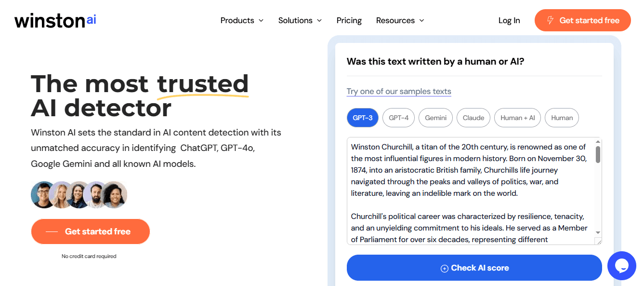Click the first user avatar photo
The height and width of the screenshot is (286, 644).
(x=43, y=195)
